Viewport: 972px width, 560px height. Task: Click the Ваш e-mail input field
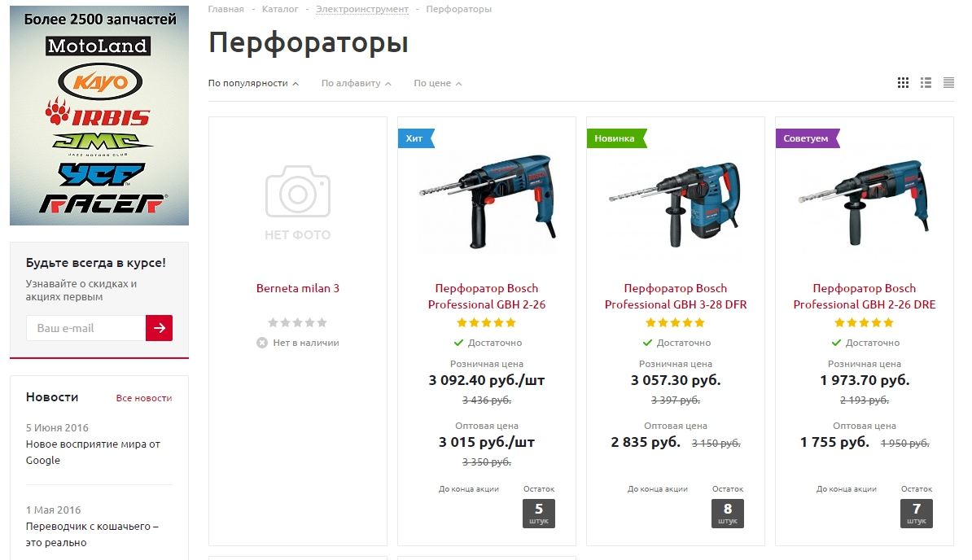(86, 328)
